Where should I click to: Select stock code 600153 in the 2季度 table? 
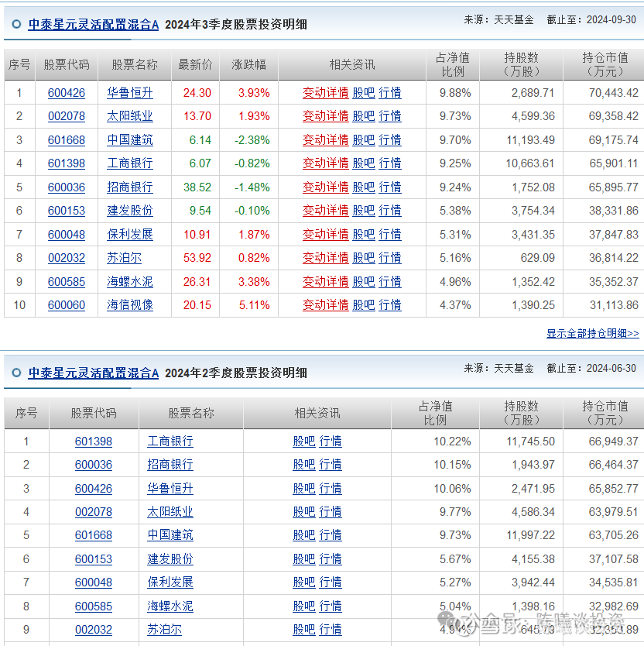pos(94,559)
